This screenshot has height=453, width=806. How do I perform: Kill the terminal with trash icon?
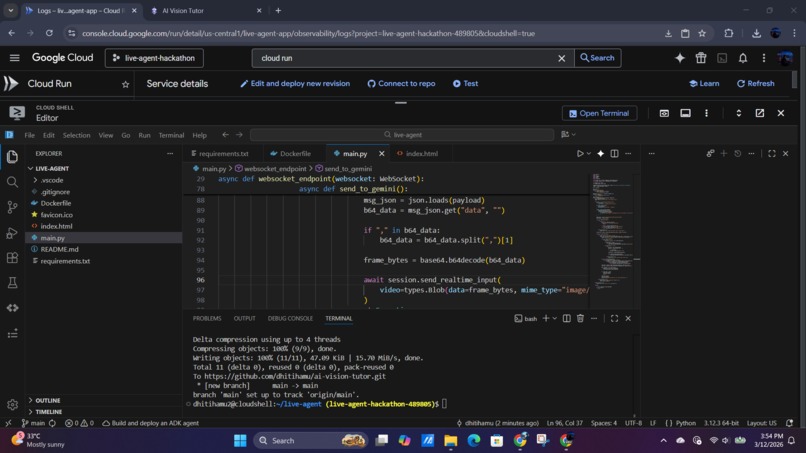(580, 318)
